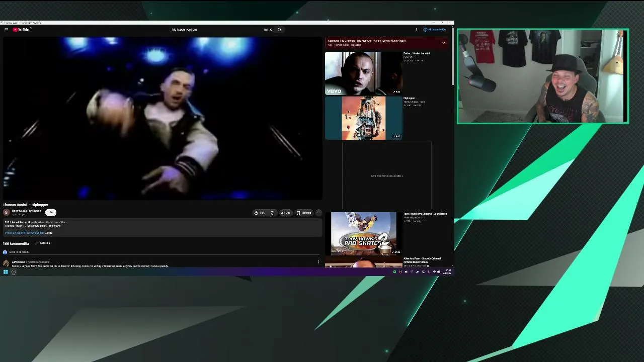644x362 pixels.
Task: Open the volume speaker icon in system tray
Action: point(440,272)
